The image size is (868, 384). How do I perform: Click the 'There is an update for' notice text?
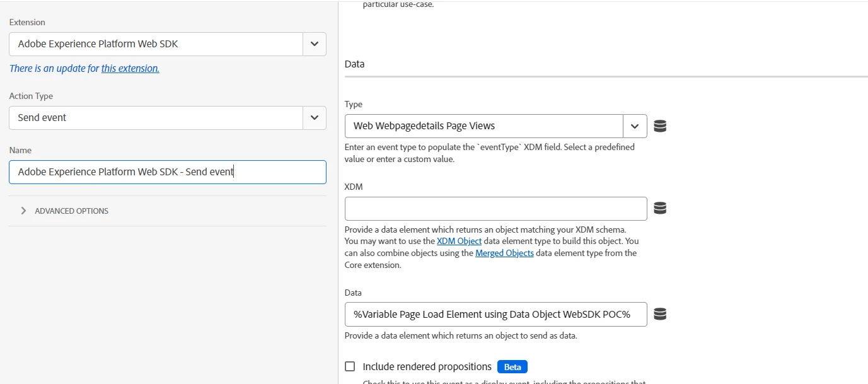tap(54, 68)
